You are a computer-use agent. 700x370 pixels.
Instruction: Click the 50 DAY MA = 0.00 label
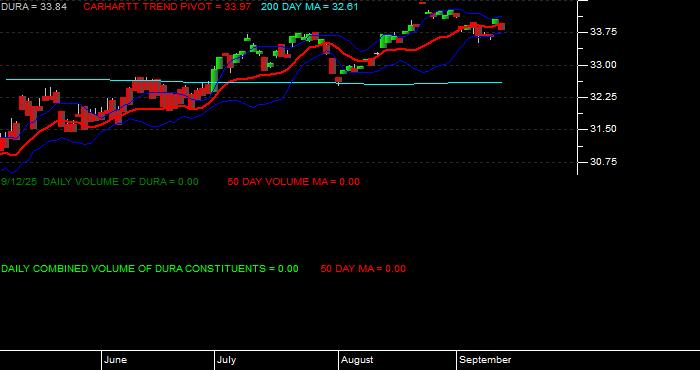click(x=363, y=269)
